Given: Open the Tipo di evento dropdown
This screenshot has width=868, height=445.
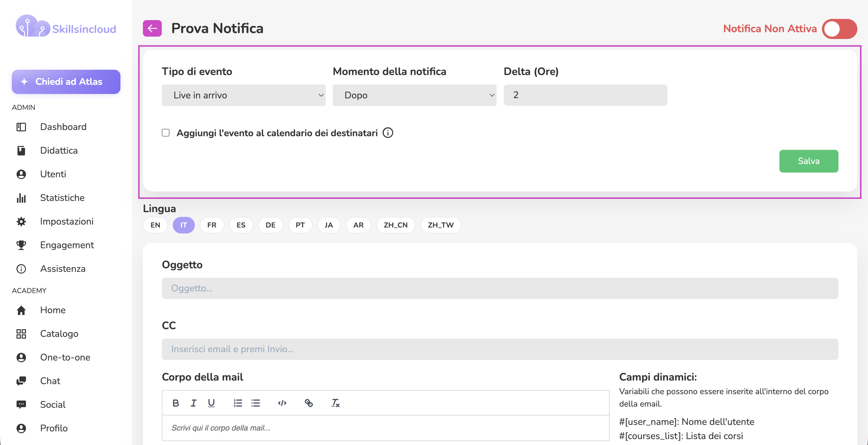Looking at the screenshot, I should (244, 95).
